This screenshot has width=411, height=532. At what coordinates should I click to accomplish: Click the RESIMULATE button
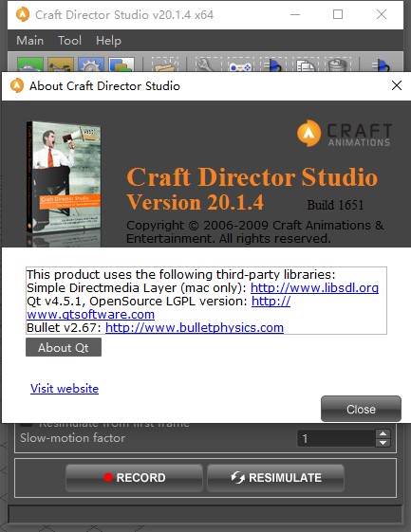[x=275, y=478]
